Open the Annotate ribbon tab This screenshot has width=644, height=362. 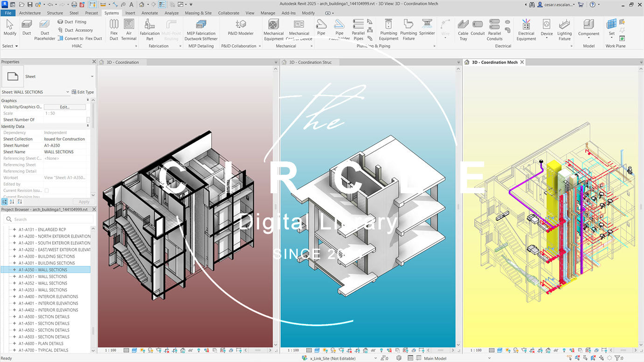pyautogui.click(x=150, y=13)
